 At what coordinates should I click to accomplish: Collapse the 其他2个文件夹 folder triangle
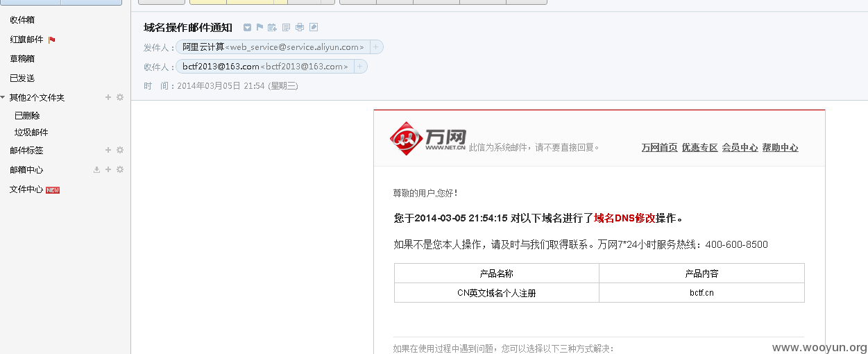pos(3,97)
